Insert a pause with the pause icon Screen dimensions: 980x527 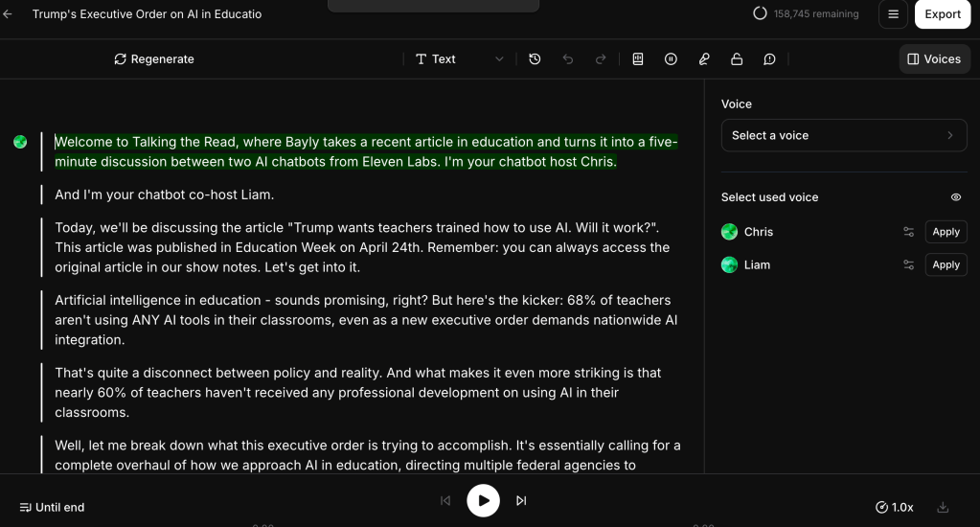point(671,59)
